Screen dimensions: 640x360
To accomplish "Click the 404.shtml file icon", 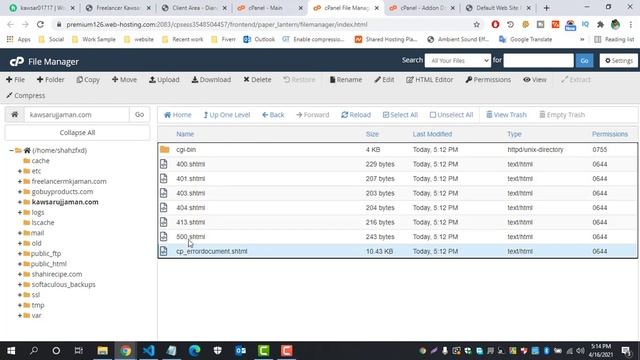I will click(164, 208).
